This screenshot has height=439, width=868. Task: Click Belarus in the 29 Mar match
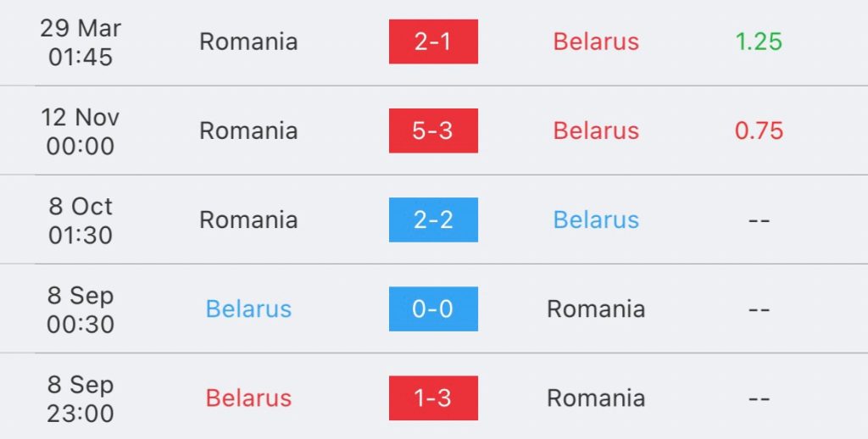click(x=596, y=42)
